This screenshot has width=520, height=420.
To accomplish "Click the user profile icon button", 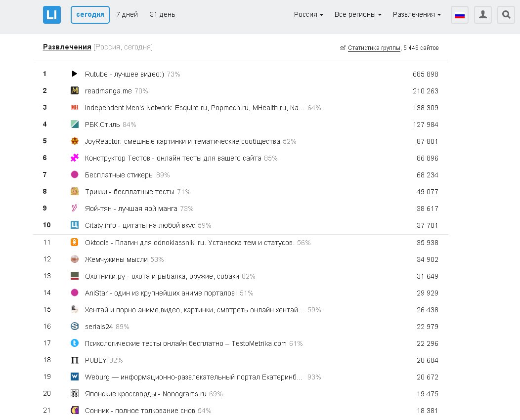I will point(483,15).
